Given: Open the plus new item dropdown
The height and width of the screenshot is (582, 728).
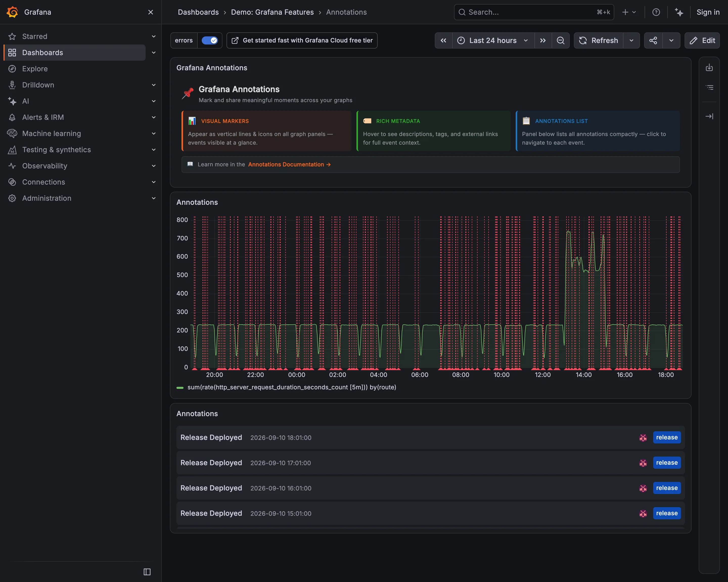Looking at the screenshot, I should pos(629,12).
